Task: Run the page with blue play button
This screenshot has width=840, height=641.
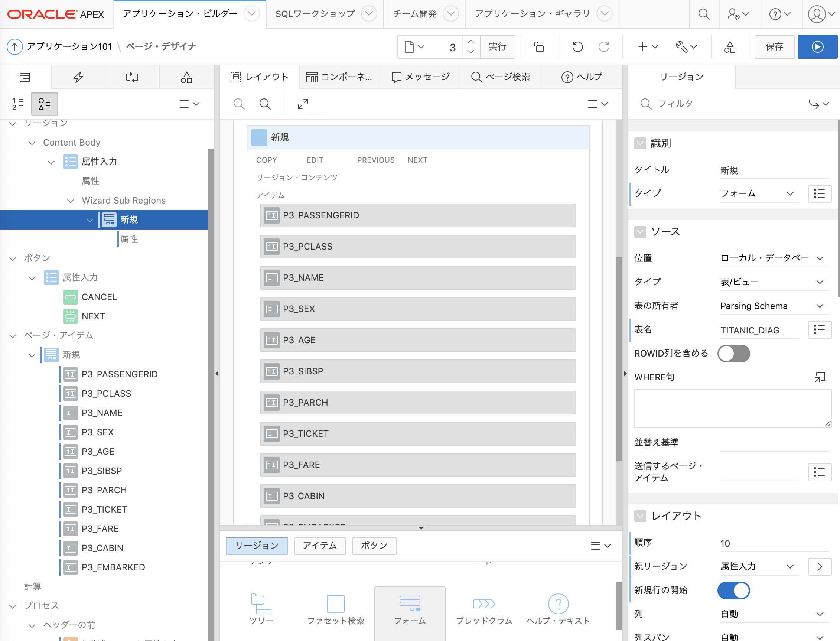Action: click(x=817, y=46)
